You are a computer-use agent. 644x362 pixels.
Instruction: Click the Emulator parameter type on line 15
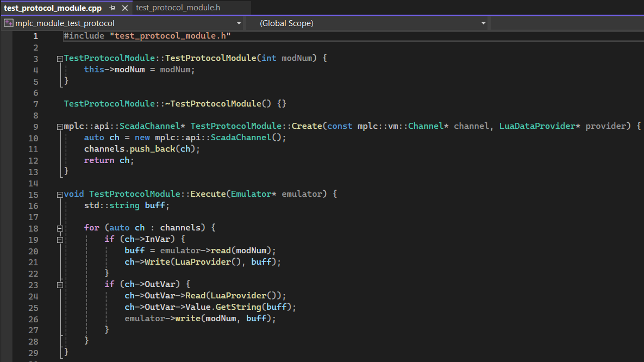tap(251, 194)
